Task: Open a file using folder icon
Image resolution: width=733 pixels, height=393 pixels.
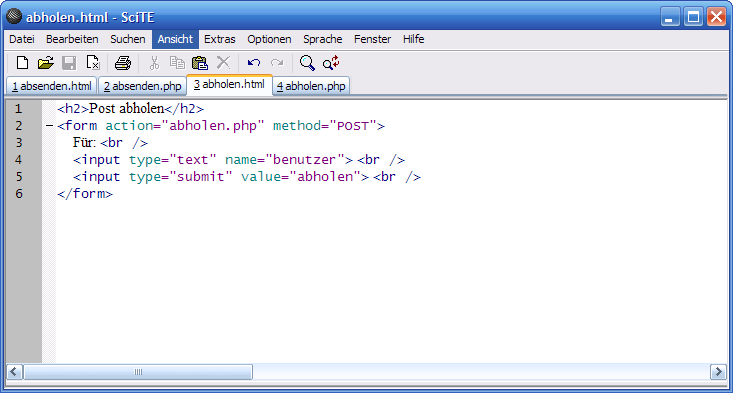Action: [45, 63]
